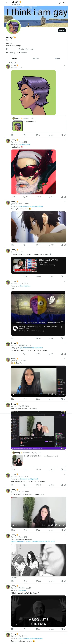The height and width of the screenshot is (644, 72).
Task: Open more options on the pinned post
Action: pyautogui.click(x=65, y=65)
